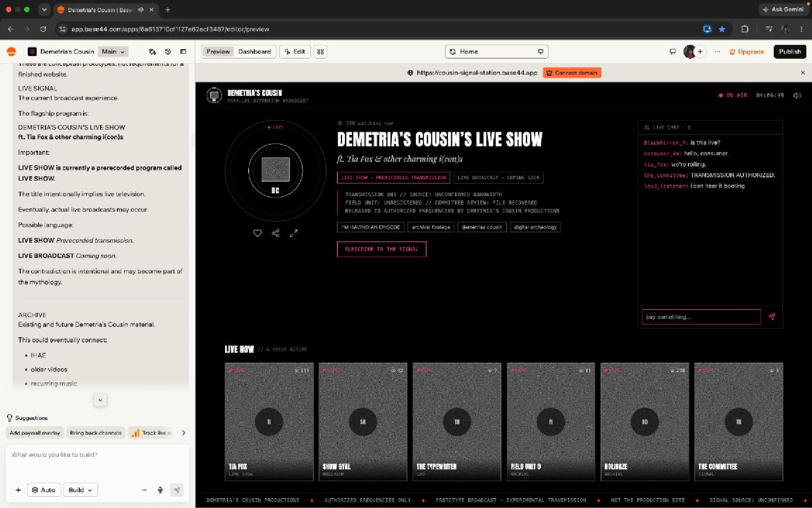The image size is (812, 508).
Task: Click the 'say something...' chat input
Action: 702,317
